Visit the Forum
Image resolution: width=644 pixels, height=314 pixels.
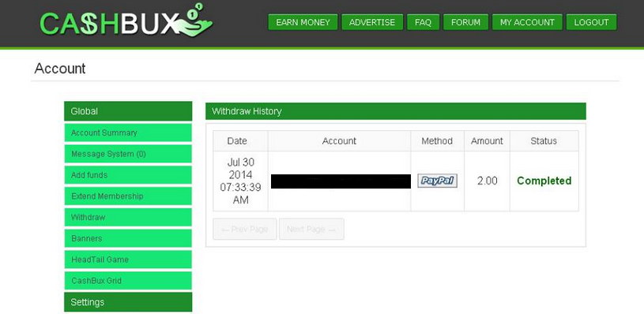pos(465,22)
